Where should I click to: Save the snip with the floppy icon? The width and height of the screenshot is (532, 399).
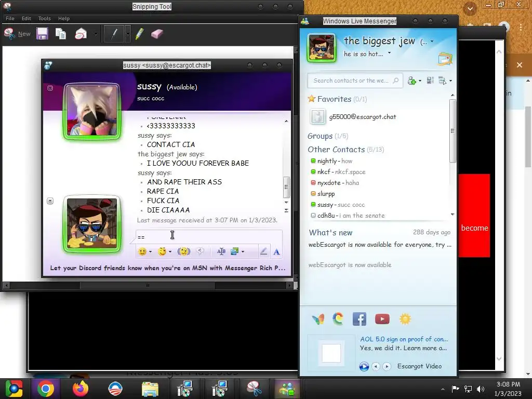click(43, 34)
